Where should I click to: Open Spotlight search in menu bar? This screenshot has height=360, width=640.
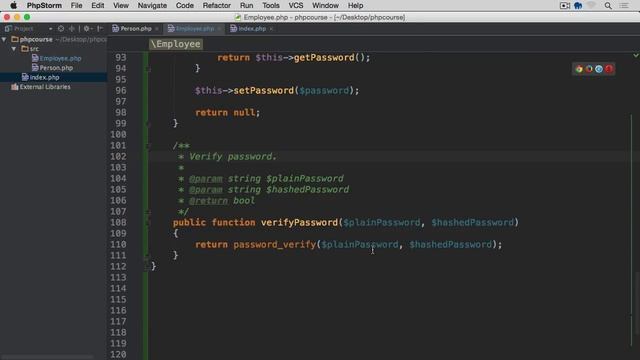608,5
